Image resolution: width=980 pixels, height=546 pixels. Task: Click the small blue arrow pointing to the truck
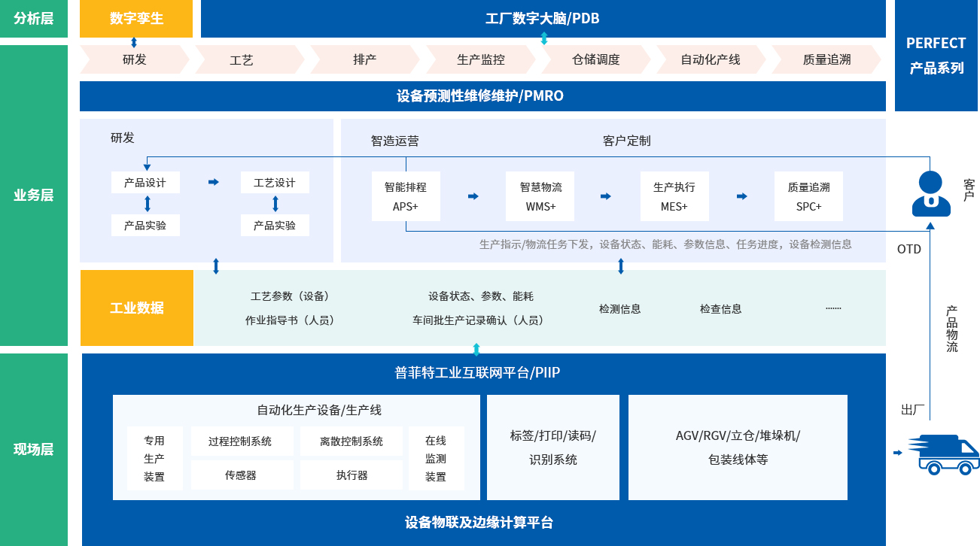pyautogui.click(x=896, y=453)
